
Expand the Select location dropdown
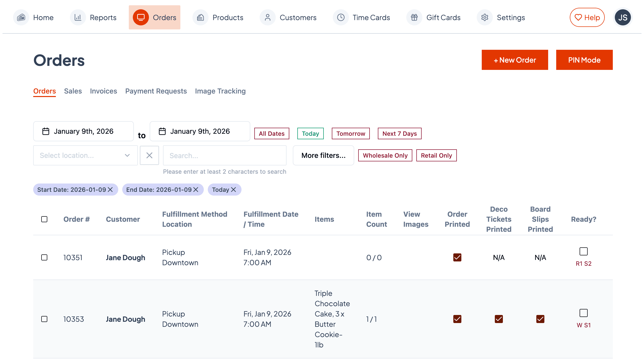(85, 155)
